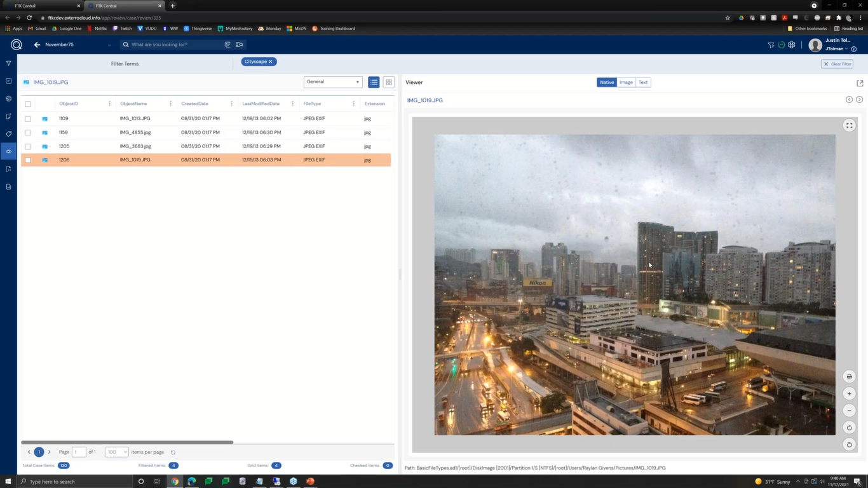Open the General column template dropdown

[x=333, y=82]
